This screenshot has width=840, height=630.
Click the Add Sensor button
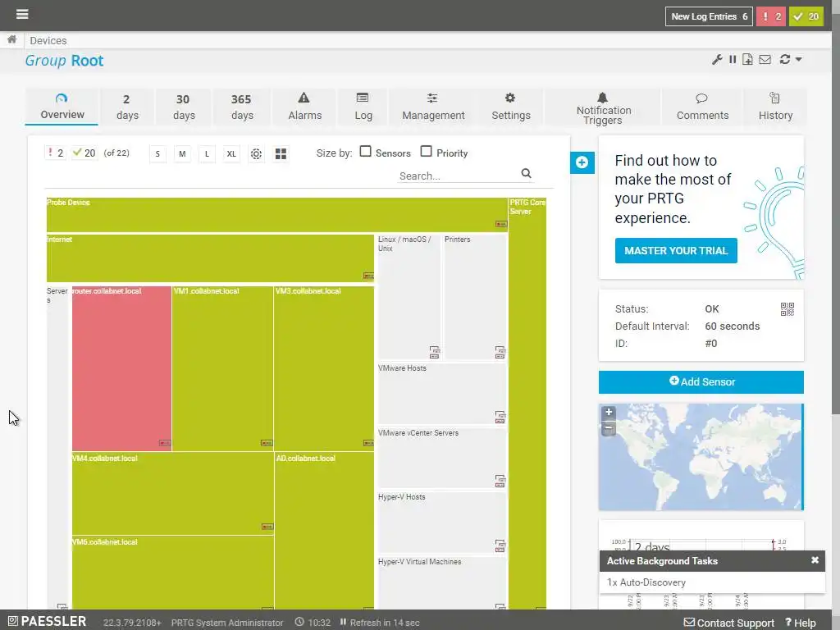[701, 381]
